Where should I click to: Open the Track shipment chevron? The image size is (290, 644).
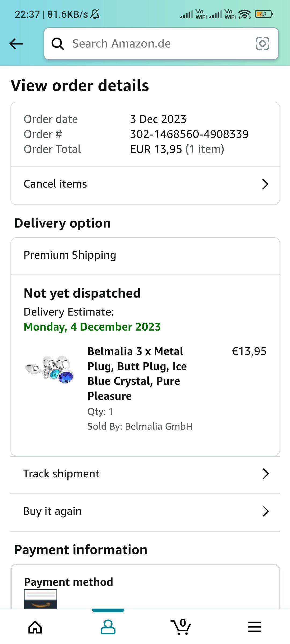click(x=266, y=474)
